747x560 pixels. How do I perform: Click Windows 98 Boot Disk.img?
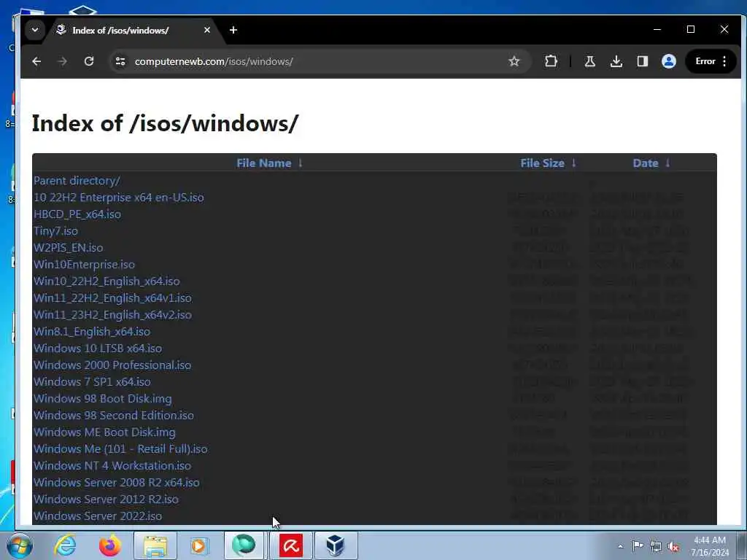pyautogui.click(x=103, y=399)
